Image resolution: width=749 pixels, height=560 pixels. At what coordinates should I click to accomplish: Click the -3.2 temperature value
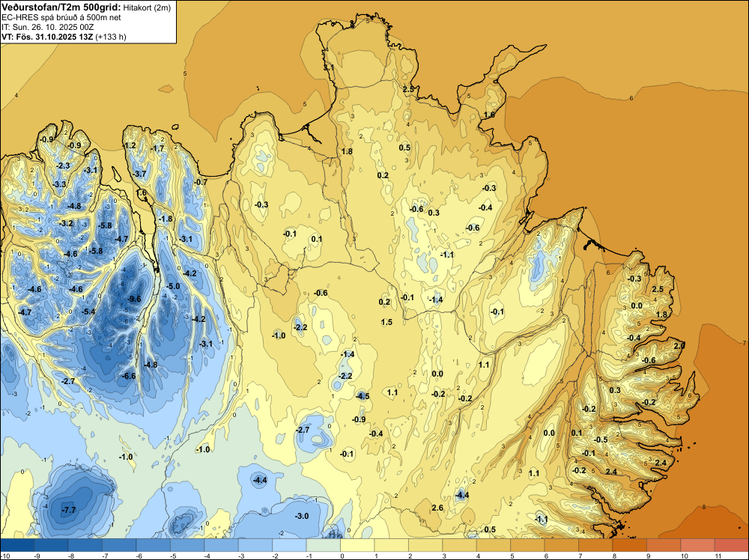click(x=66, y=223)
